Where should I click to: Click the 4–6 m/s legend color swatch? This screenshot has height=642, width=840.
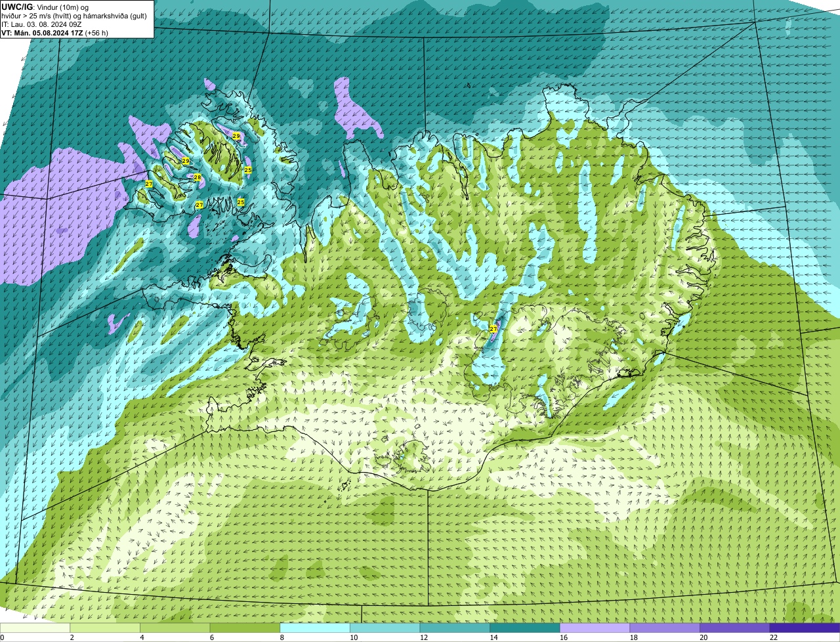click(x=175, y=628)
